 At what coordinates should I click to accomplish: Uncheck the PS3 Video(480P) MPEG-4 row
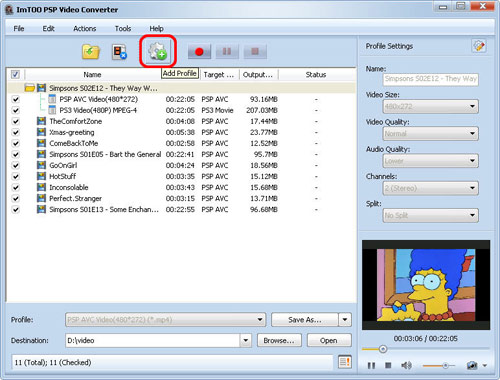(15, 110)
